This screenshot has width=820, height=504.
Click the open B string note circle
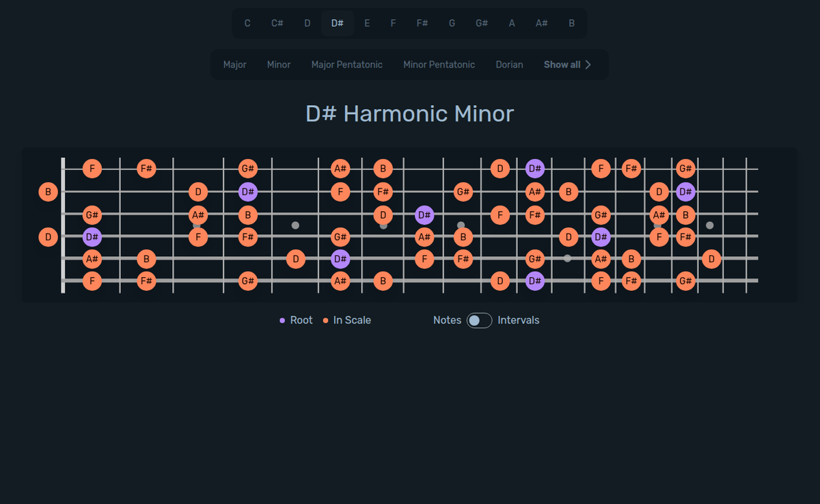click(49, 192)
